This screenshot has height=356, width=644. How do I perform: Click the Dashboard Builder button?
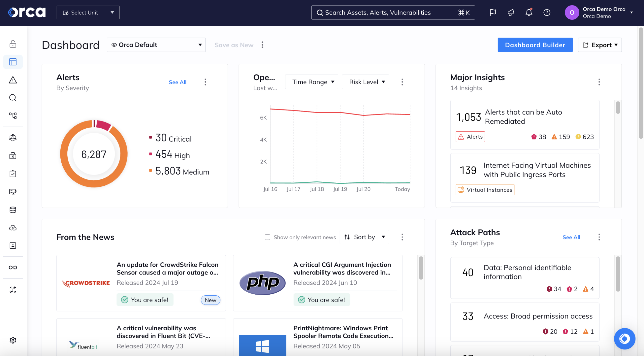535,45
